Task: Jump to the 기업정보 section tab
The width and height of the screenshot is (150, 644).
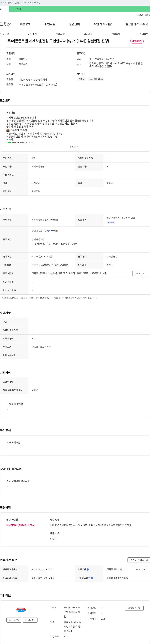Action: 144,34
